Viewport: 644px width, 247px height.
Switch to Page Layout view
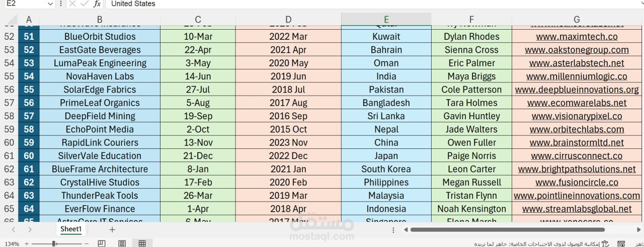(122, 243)
